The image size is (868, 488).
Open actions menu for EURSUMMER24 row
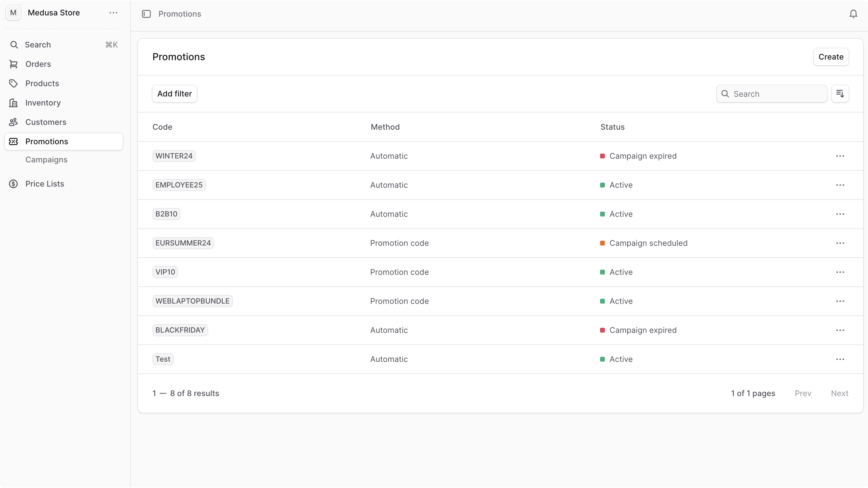(x=840, y=243)
